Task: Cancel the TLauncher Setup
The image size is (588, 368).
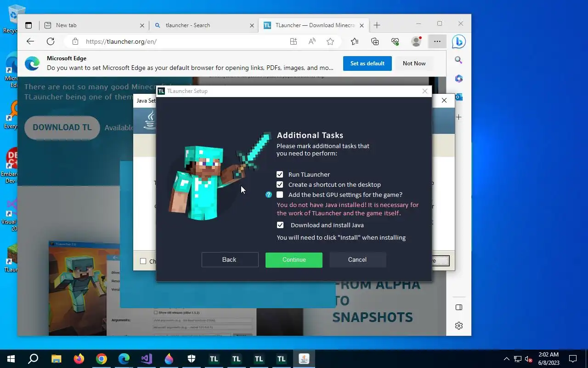Action: 357,260
